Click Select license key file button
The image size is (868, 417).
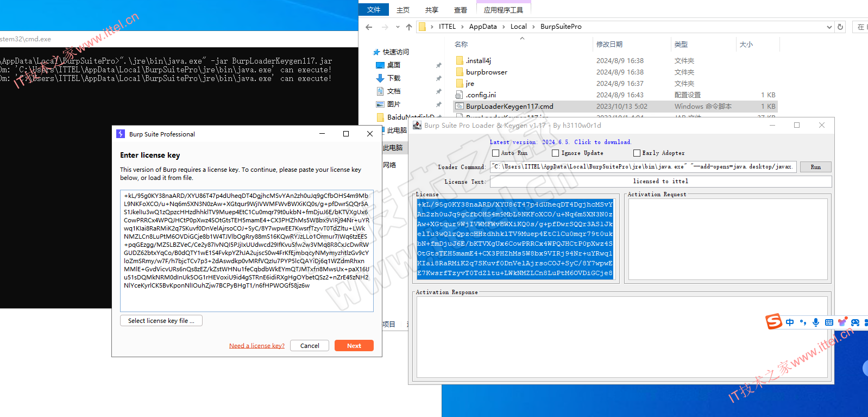[x=161, y=321]
